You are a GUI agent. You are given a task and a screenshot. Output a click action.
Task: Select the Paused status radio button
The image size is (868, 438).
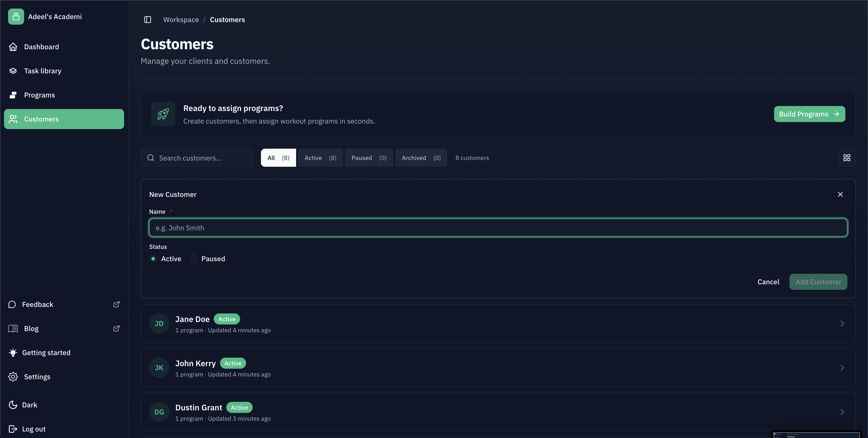(193, 258)
